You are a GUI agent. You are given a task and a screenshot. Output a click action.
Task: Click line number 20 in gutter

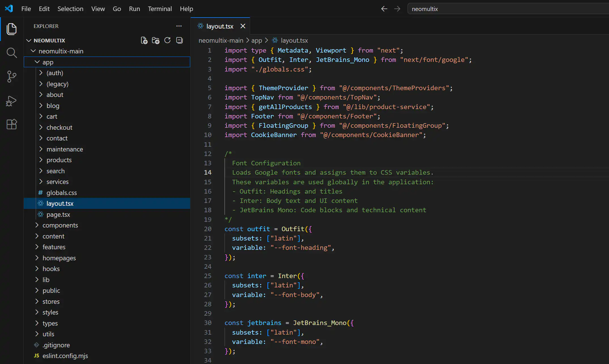[208, 229]
